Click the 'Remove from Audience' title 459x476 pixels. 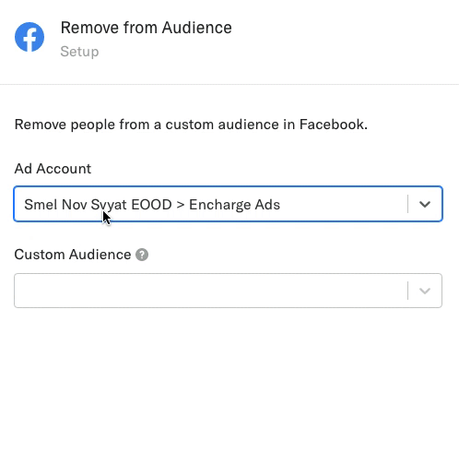tap(147, 28)
